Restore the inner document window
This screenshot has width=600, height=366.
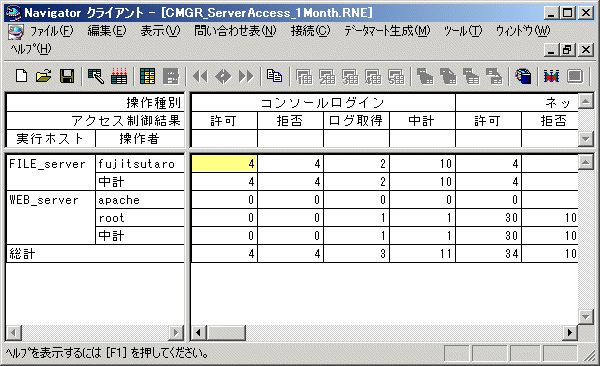point(568,50)
